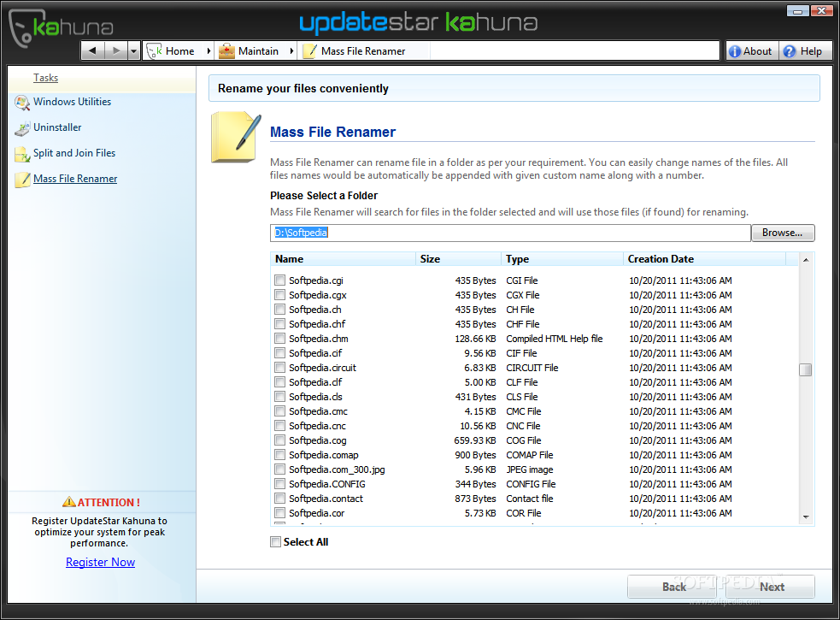Check the Softpedia.circuit checkbox
Image resolution: width=840 pixels, height=620 pixels.
point(279,368)
